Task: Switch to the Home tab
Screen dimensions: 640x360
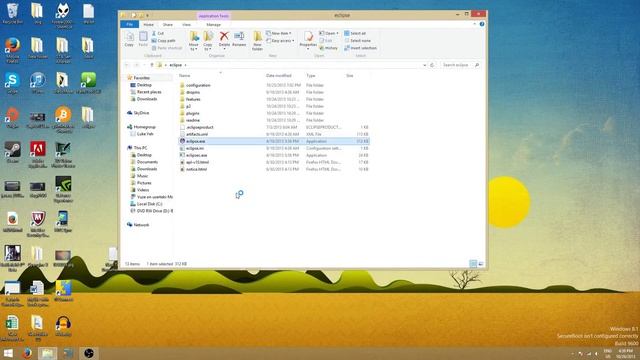Action: 149,24
